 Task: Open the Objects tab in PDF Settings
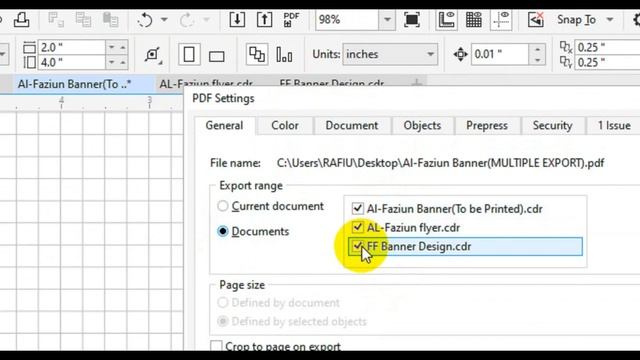pyautogui.click(x=422, y=126)
